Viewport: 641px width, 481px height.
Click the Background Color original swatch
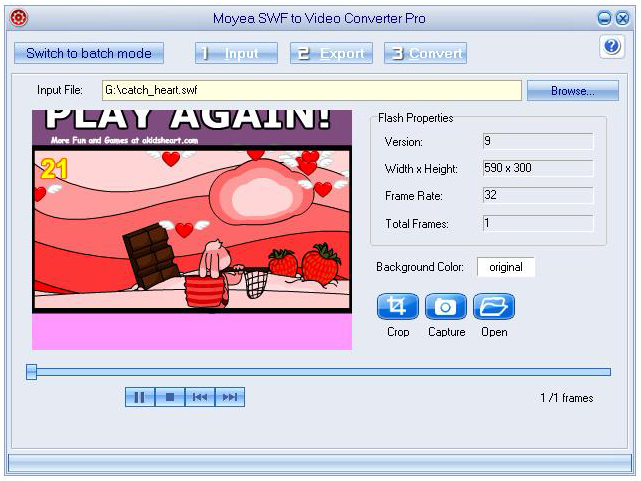[x=506, y=267]
